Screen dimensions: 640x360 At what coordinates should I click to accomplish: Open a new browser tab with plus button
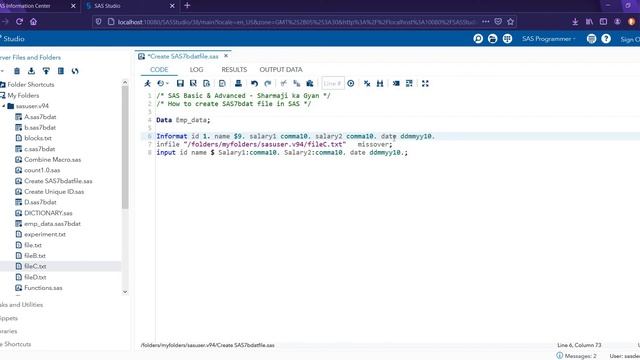coord(187,6)
